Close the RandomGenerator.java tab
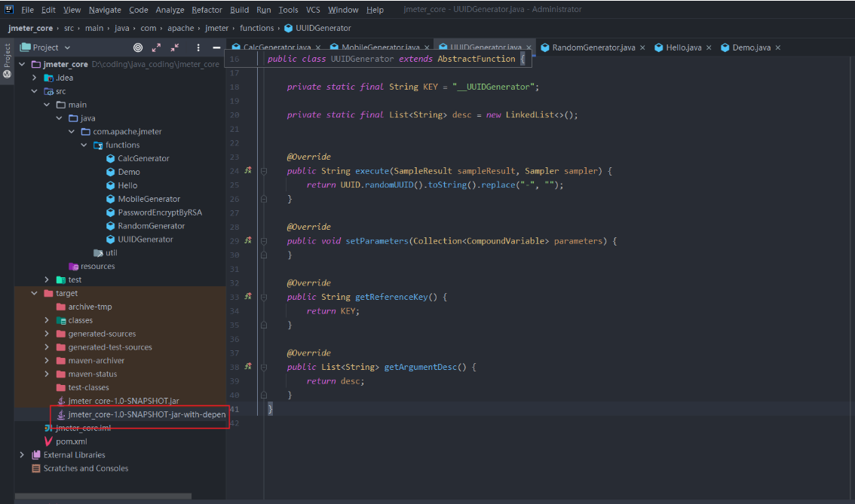855x504 pixels. click(642, 48)
